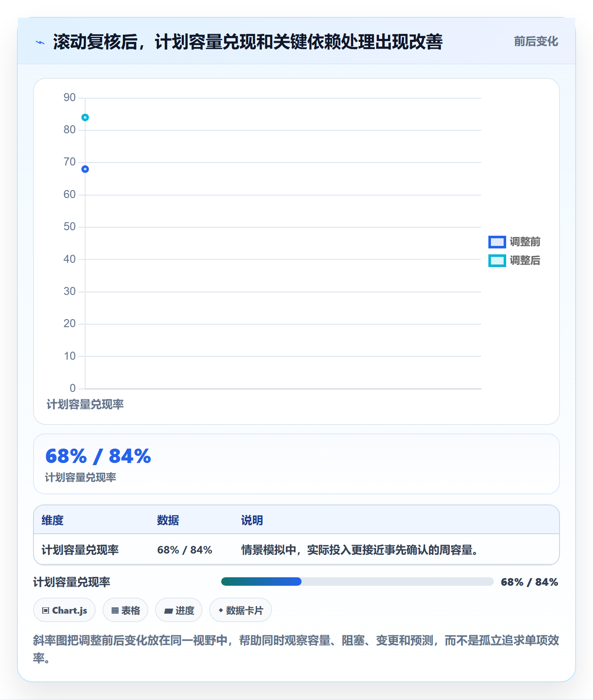Click the cyan 调整后 legend color box

coord(497,260)
